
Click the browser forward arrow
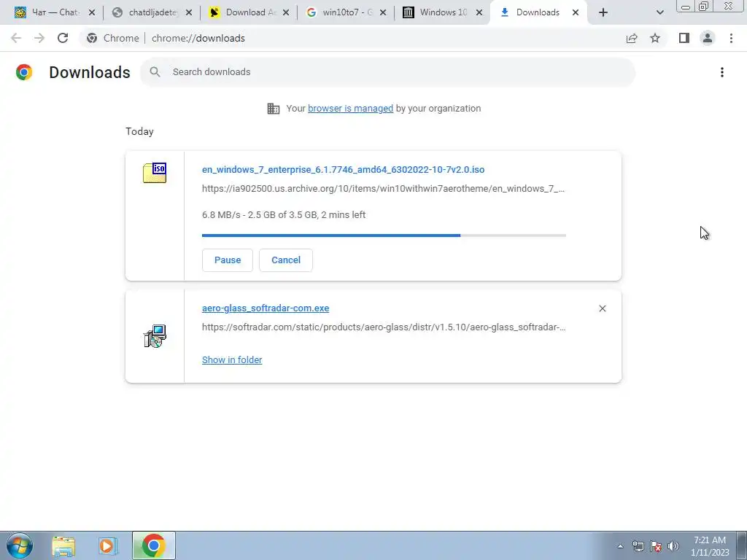[39, 38]
